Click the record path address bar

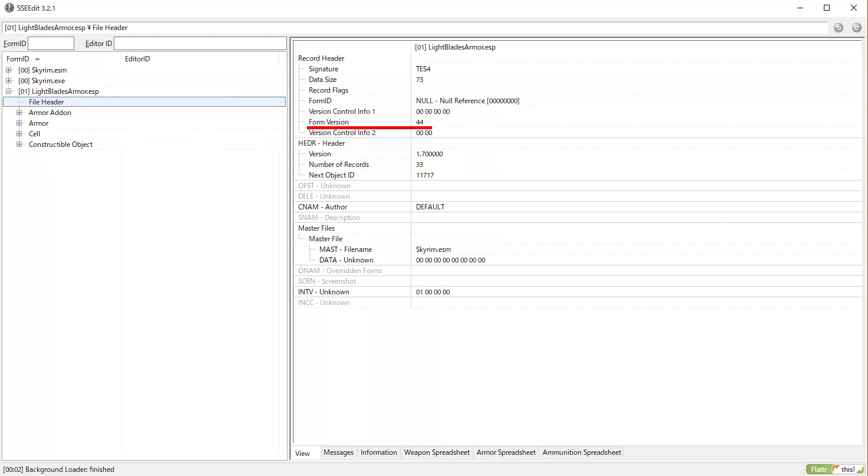coord(415,28)
